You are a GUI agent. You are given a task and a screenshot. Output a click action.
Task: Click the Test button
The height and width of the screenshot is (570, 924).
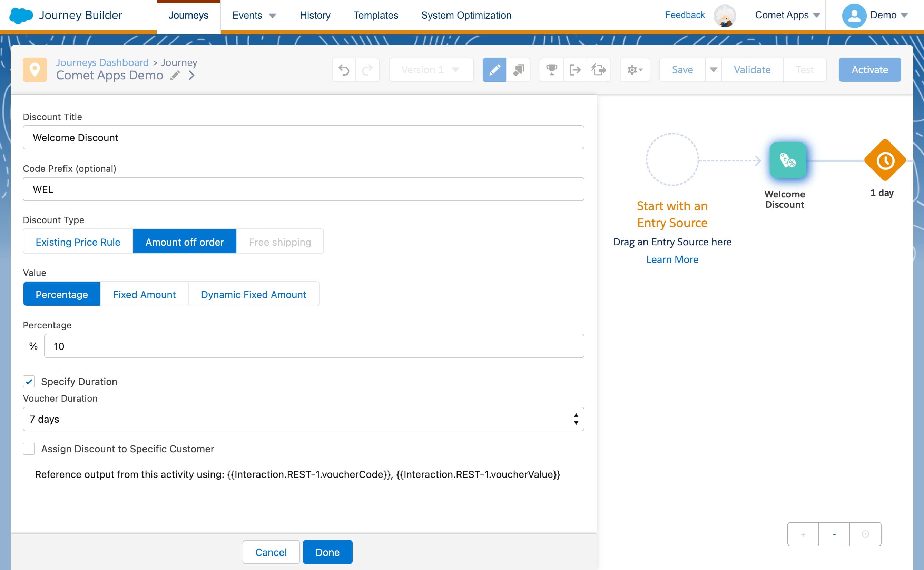[x=805, y=70]
